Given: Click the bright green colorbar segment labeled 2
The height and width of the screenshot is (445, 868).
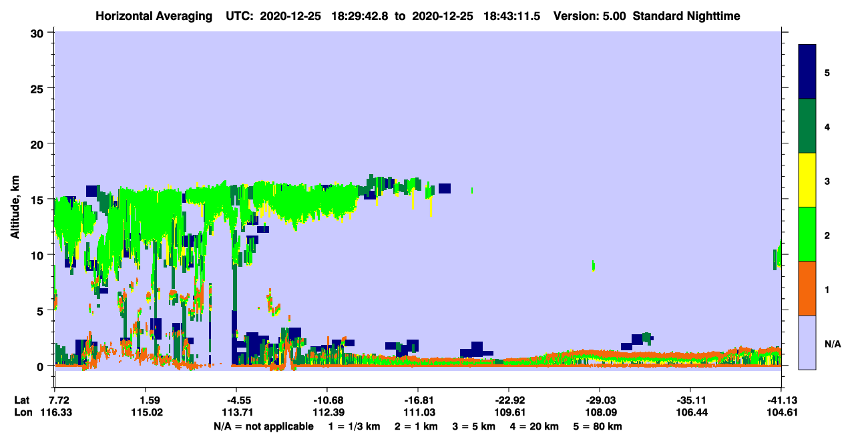Looking at the screenshot, I should click(807, 234).
